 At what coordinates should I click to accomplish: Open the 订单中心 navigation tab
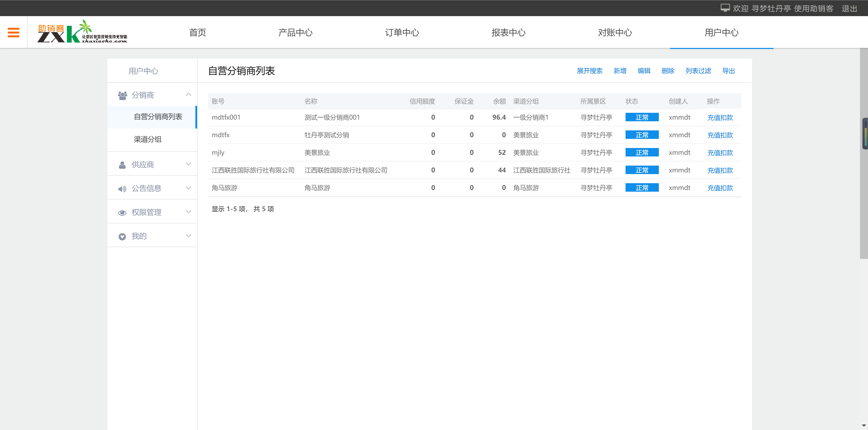coord(402,33)
